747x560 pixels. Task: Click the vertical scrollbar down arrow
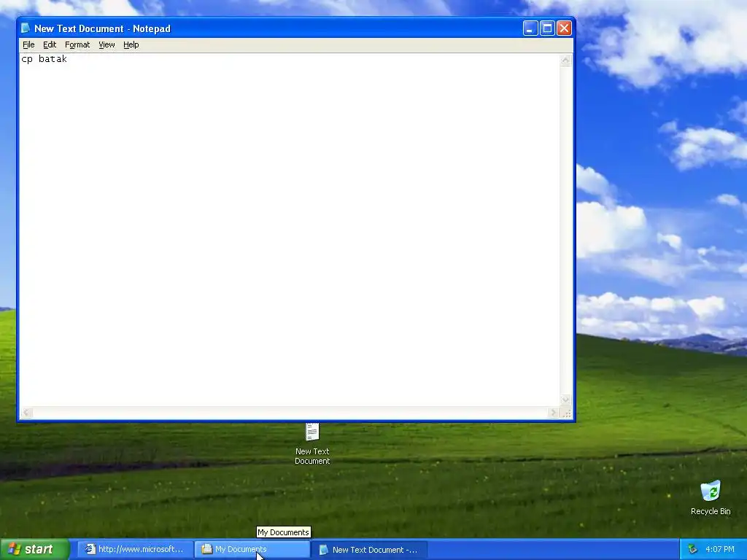click(565, 400)
